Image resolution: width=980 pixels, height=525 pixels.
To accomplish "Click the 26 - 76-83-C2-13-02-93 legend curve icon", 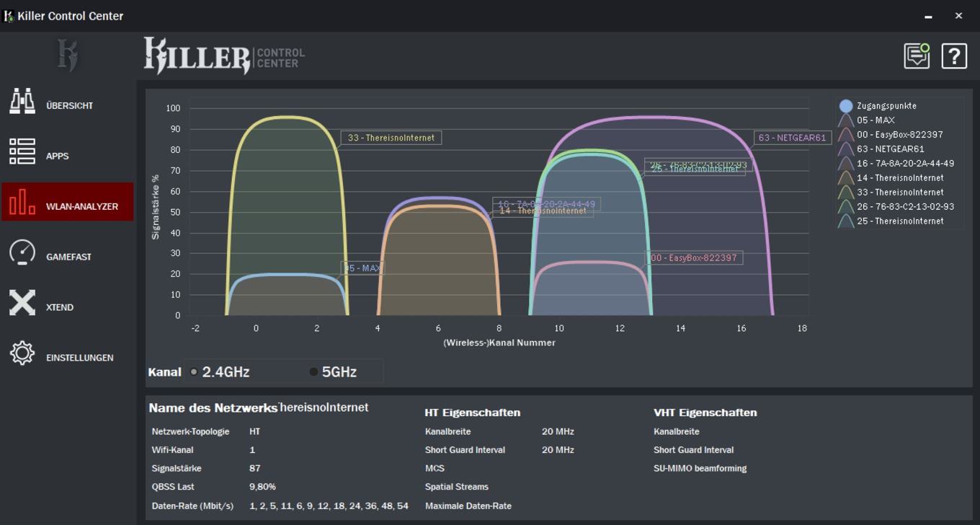I will 846,207.
